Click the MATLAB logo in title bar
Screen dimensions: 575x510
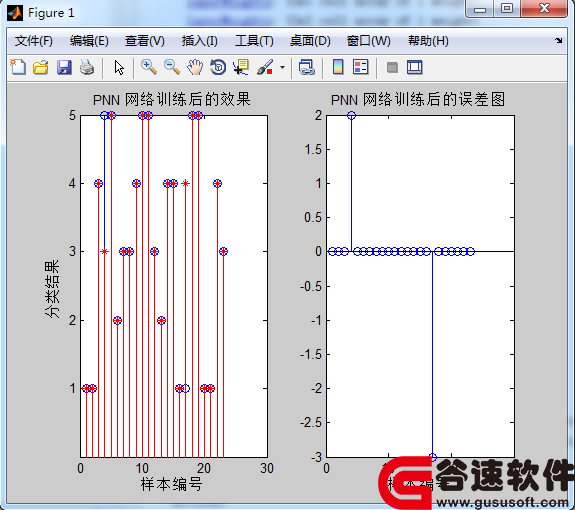pos(15,13)
